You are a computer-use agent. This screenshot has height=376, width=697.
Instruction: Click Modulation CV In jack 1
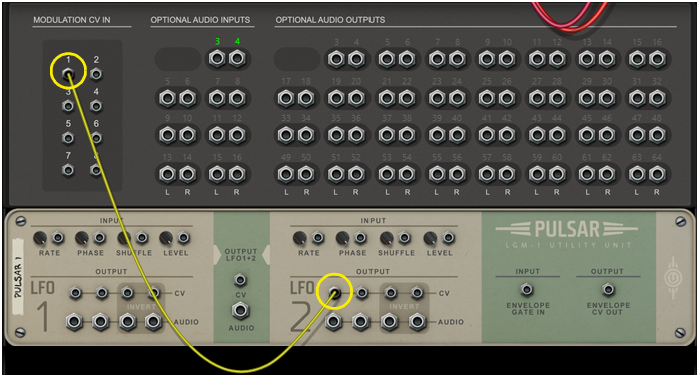pos(68,74)
